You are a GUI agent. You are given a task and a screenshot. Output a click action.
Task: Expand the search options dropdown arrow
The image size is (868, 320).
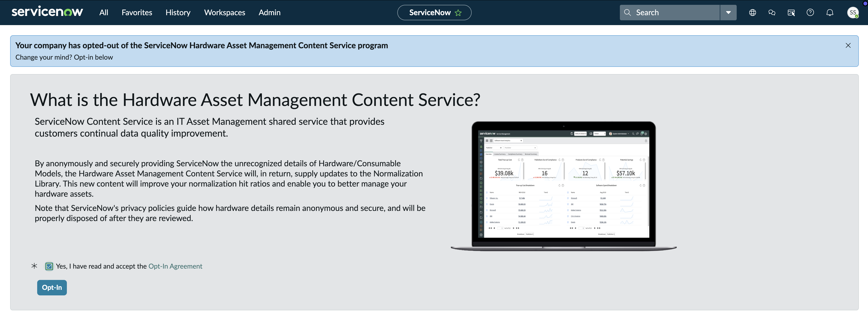coord(728,13)
